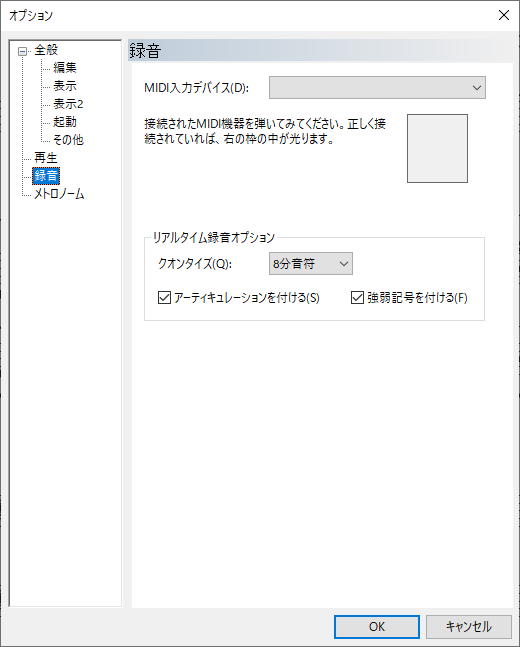Click the 録音 page header bar

tap(320, 51)
